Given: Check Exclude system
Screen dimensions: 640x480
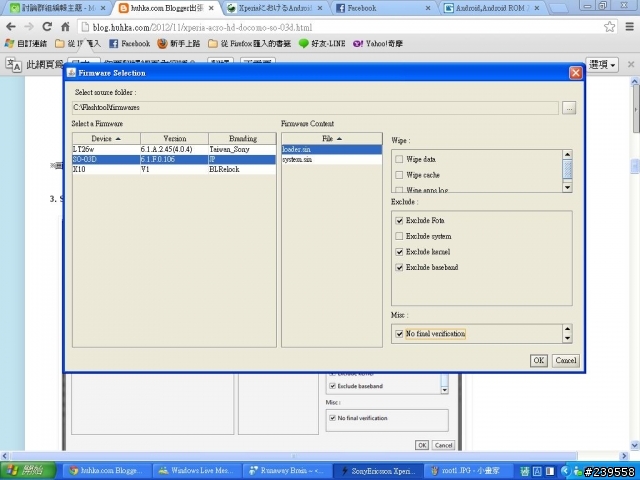Looking at the screenshot, I should 399,236.
